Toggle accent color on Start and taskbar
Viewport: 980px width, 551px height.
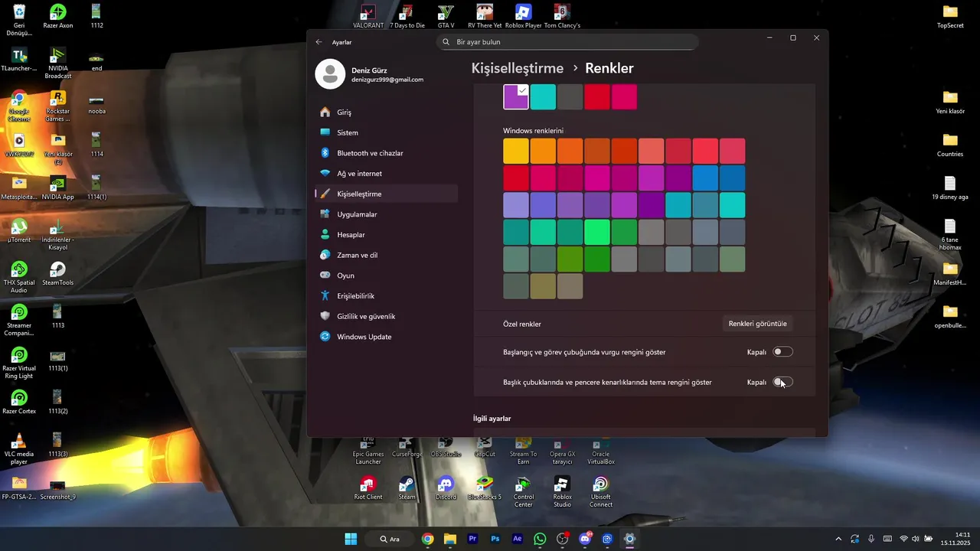click(782, 352)
